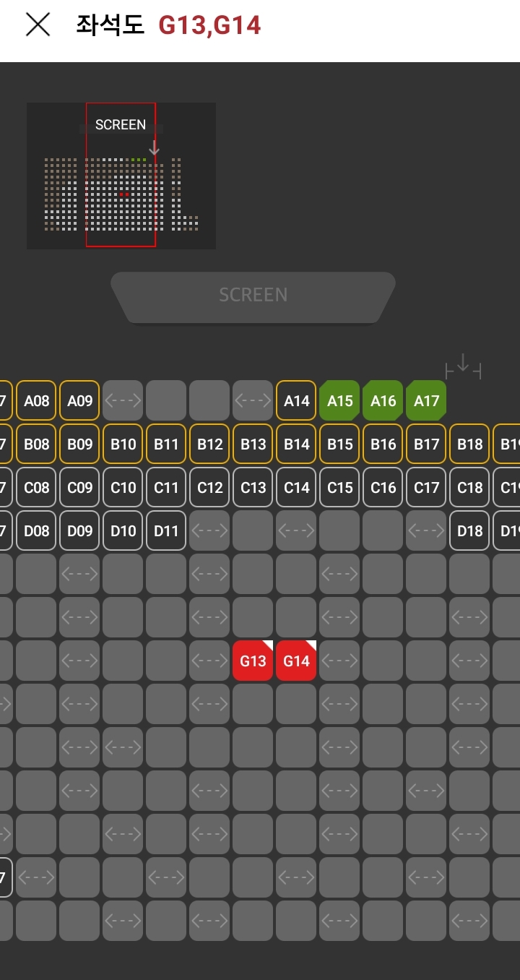Image resolution: width=520 pixels, height=980 pixels.
Task: Pick green seat A15
Action: click(x=339, y=400)
